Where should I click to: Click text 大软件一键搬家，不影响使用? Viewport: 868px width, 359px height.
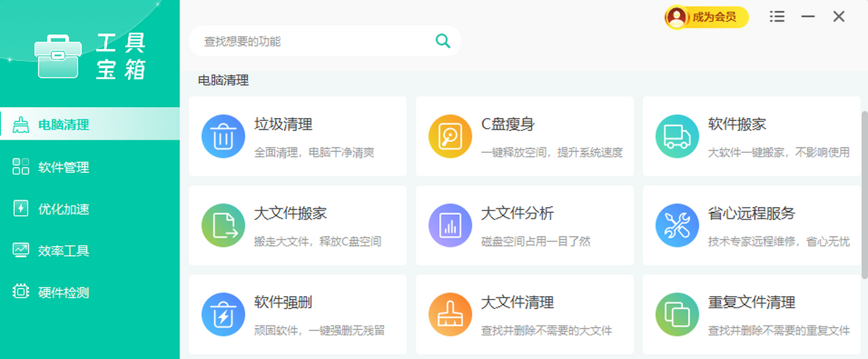[779, 153]
